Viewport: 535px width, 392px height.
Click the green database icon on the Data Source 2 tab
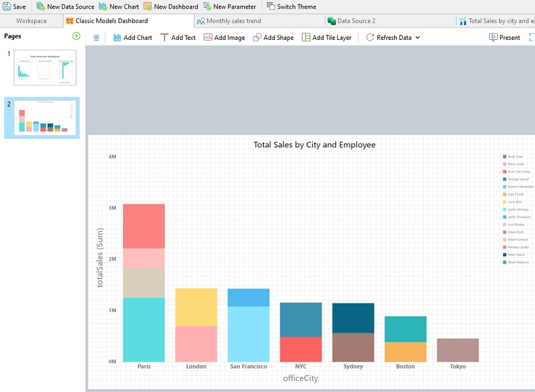(331, 21)
